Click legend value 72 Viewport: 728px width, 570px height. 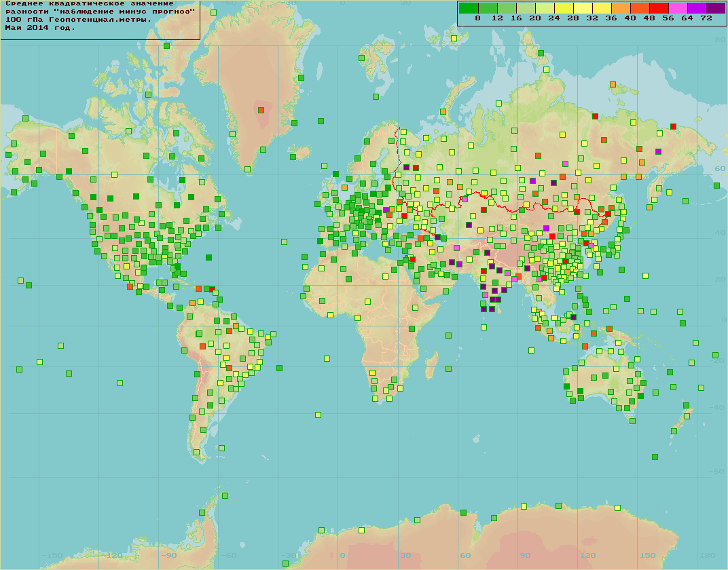pos(707,18)
